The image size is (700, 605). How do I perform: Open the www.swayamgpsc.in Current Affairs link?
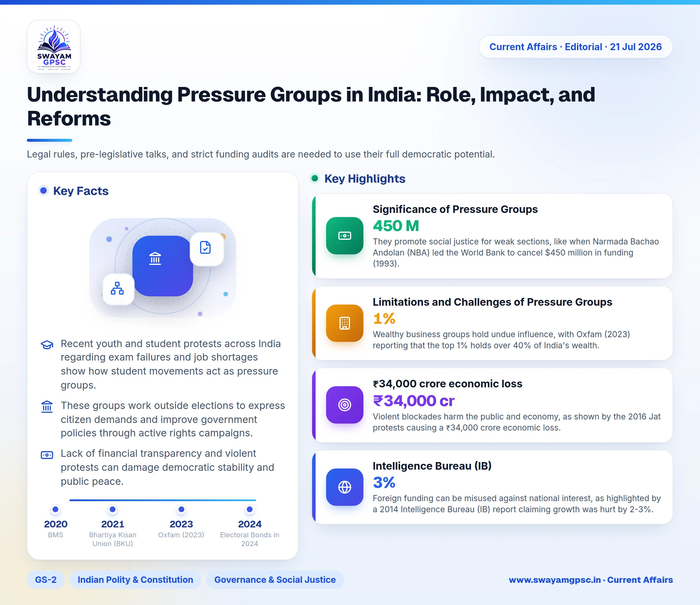(x=591, y=580)
